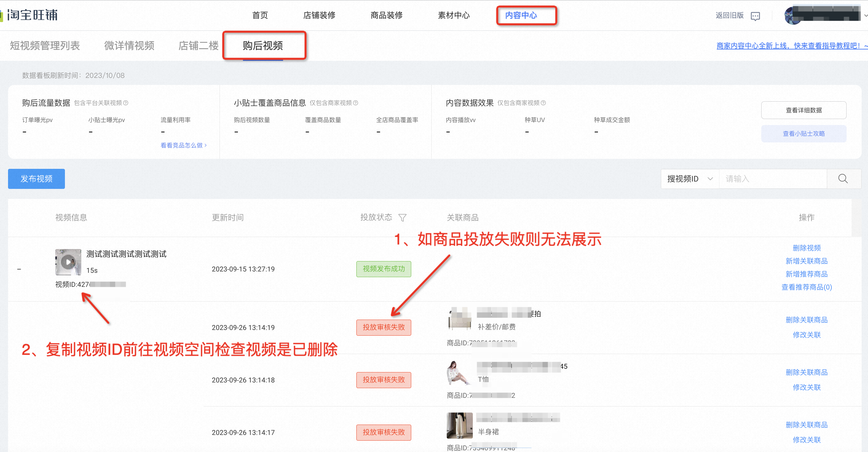This screenshot has height=452, width=868.
Task: Click 投放审核失败 tag dated 13:14:18
Action: pos(383,380)
